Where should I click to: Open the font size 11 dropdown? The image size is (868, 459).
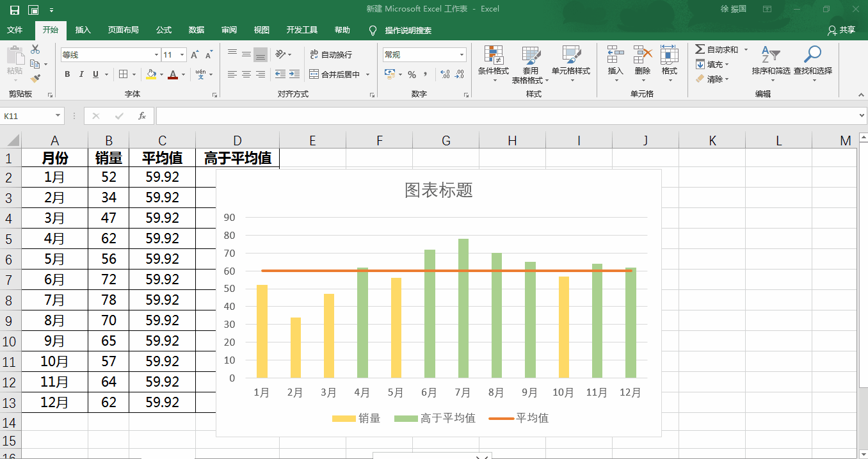click(x=182, y=55)
